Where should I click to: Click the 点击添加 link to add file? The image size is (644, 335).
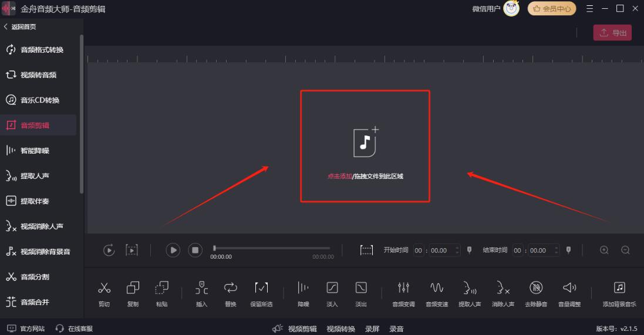[339, 177]
